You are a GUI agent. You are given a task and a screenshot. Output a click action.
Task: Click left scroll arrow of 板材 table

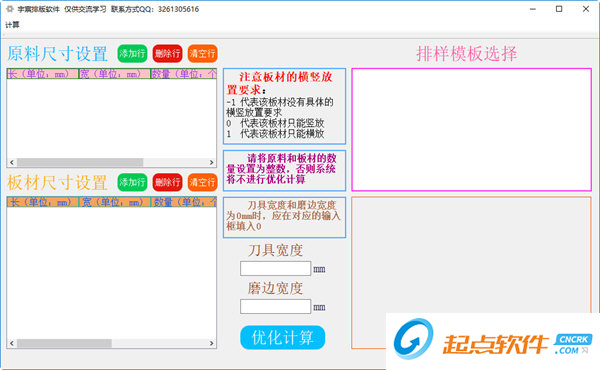point(12,343)
